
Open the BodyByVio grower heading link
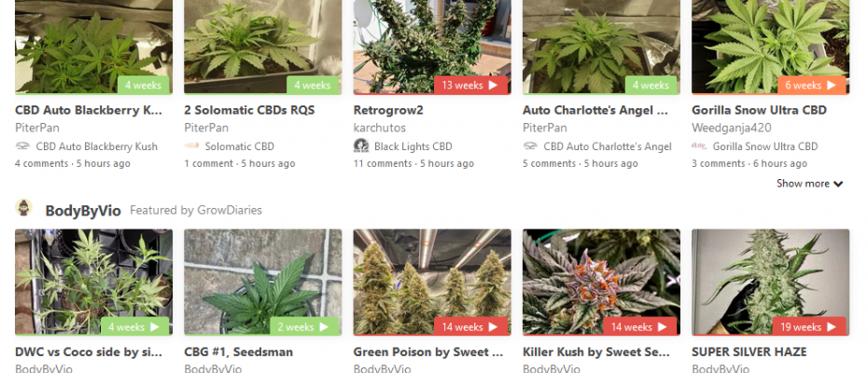(x=83, y=211)
